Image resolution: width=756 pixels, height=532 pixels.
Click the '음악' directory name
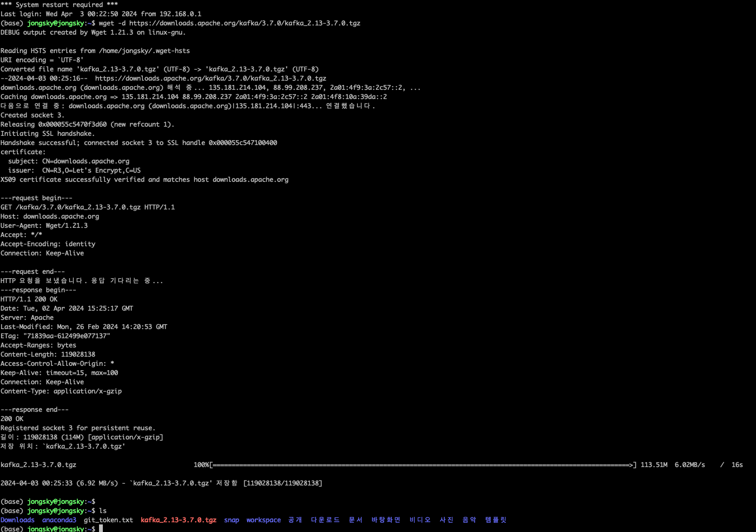(x=469, y=520)
